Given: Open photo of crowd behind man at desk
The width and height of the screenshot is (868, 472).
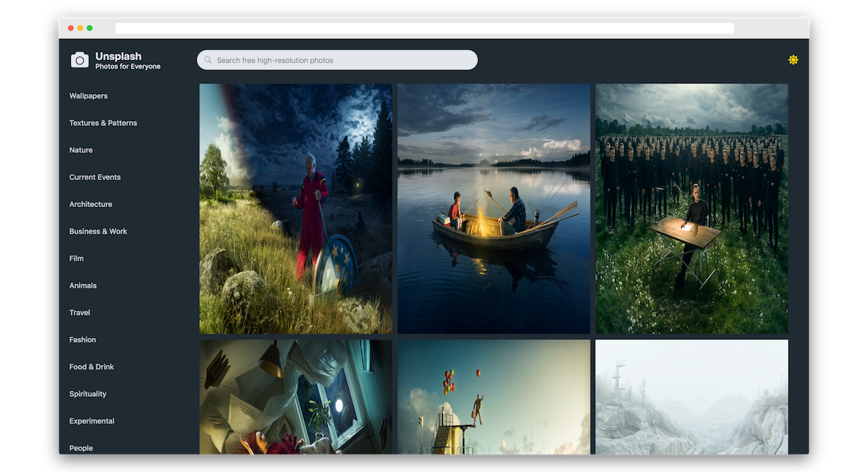Looking at the screenshot, I should (x=692, y=208).
